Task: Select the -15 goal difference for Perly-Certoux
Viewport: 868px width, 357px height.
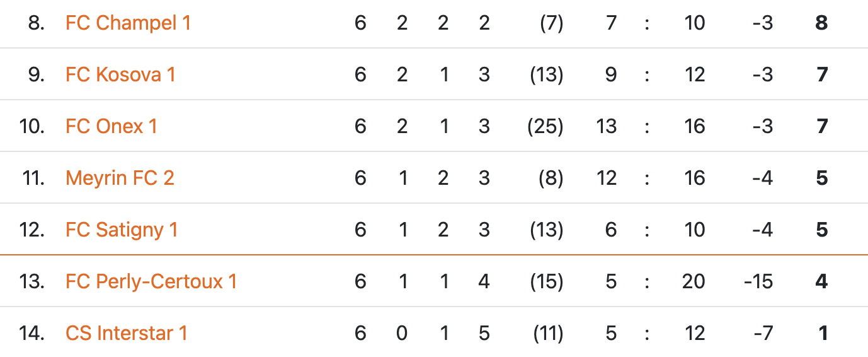Action: point(758,282)
